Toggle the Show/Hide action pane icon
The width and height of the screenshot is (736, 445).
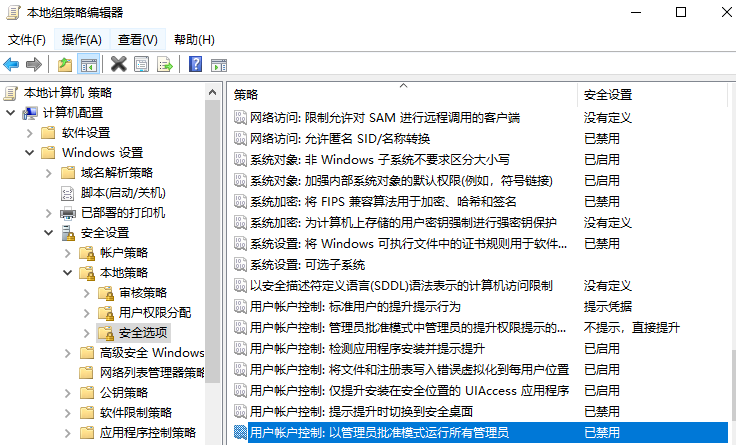(217, 65)
